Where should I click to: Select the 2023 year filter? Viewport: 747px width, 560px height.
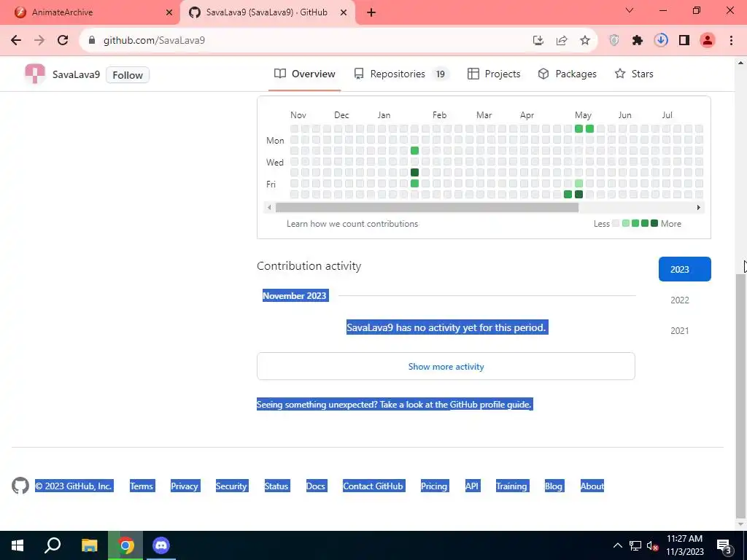pyautogui.click(x=684, y=269)
